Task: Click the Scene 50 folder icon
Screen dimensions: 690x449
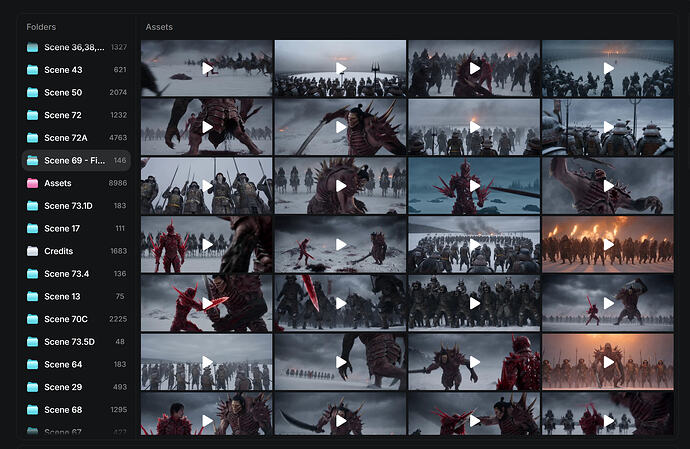Action: click(32, 92)
